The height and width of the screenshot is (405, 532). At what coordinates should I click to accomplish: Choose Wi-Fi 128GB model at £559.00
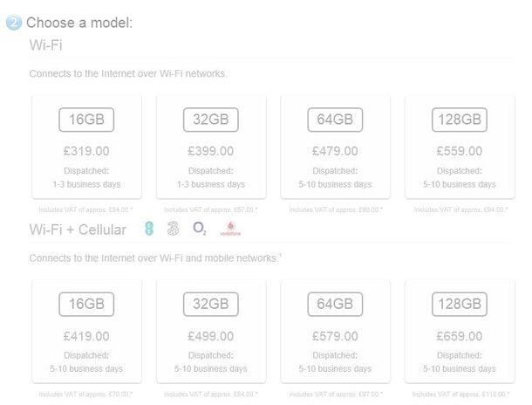460,147
